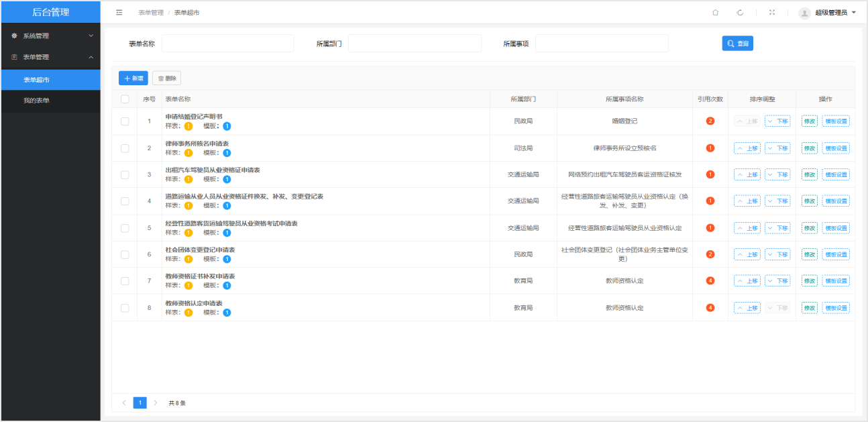The height and width of the screenshot is (422, 868).
Task: Open 我的表单 in the sidebar
Action: 36,101
